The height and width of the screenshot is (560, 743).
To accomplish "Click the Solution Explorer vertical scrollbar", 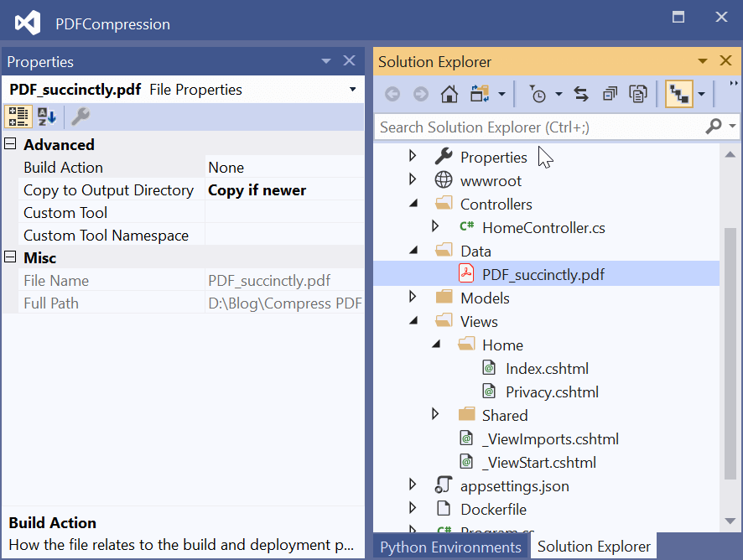I will [730, 335].
